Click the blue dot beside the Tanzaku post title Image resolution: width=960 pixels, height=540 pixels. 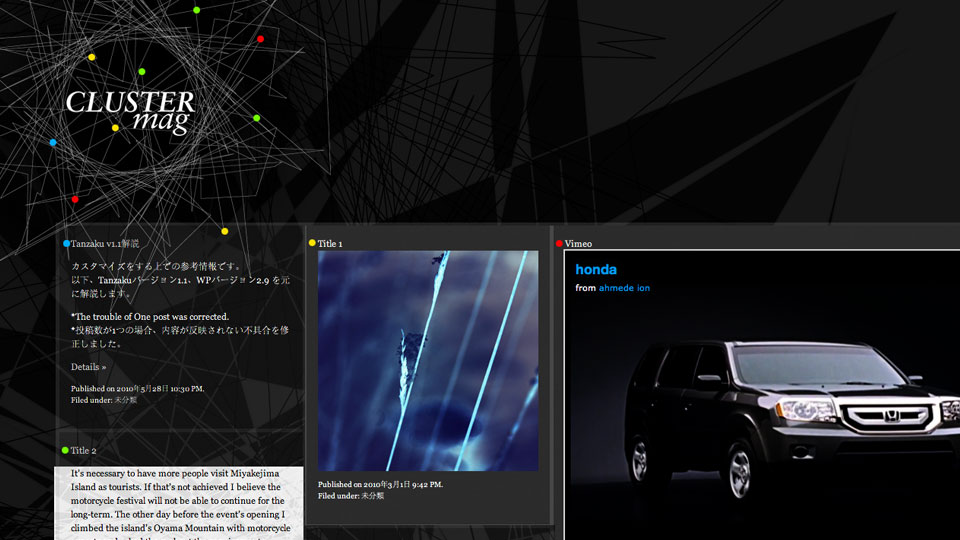66,243
